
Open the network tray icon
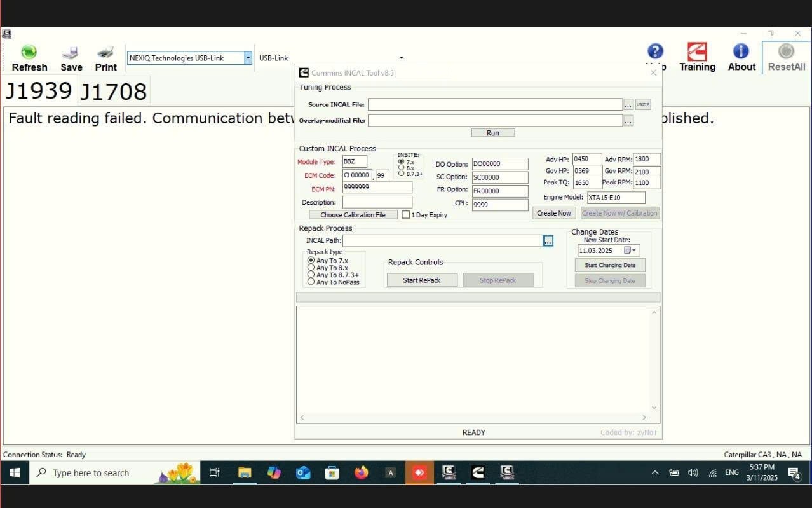point(713,473)
